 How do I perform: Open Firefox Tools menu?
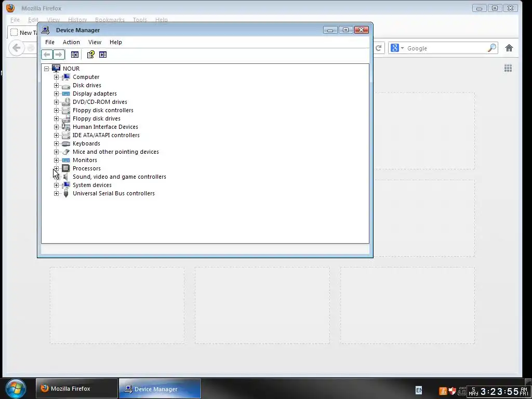coord(140,20)
